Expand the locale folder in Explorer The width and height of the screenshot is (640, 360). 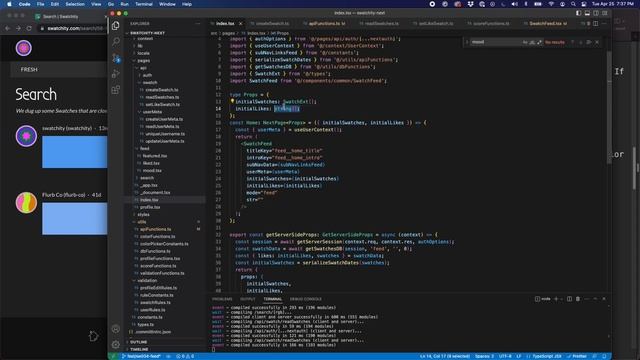(x=143, y=53)
